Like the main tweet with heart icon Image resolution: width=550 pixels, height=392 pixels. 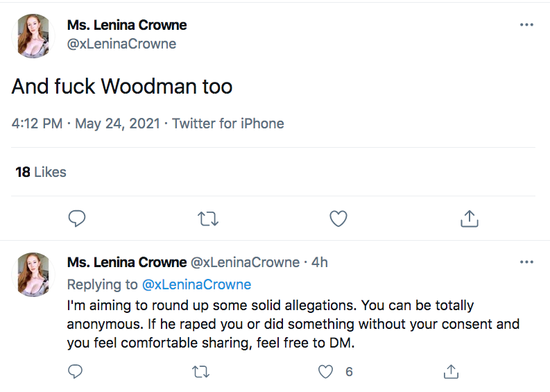338,219
